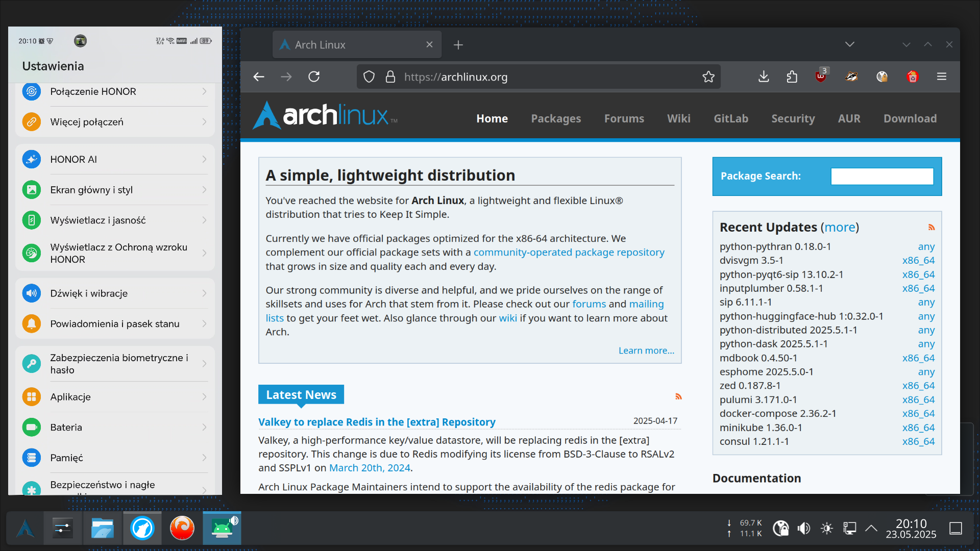Image resolution: width=980 pixels, height=551 pixels.
Task: Open the extensions puzzle icon
Action: [792, 77]
